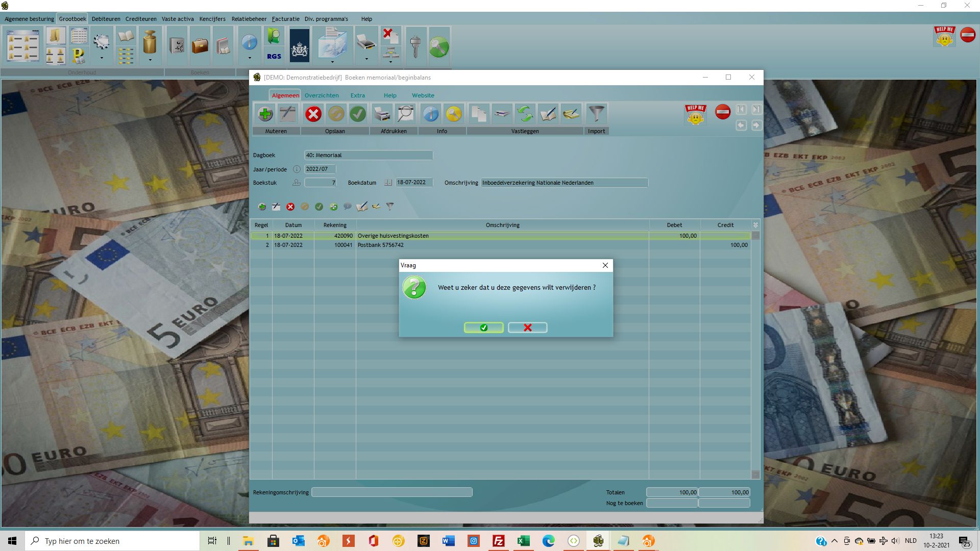Click the large orange undo icon in Opslaan group
Viewport: 980px width, 551px height.
[x=335, y=114]
